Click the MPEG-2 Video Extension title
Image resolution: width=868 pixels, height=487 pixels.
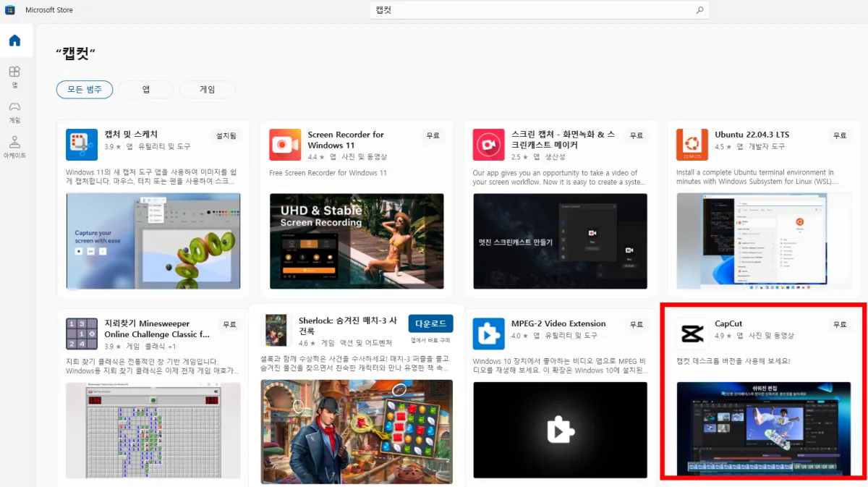(x=558, y=323)
